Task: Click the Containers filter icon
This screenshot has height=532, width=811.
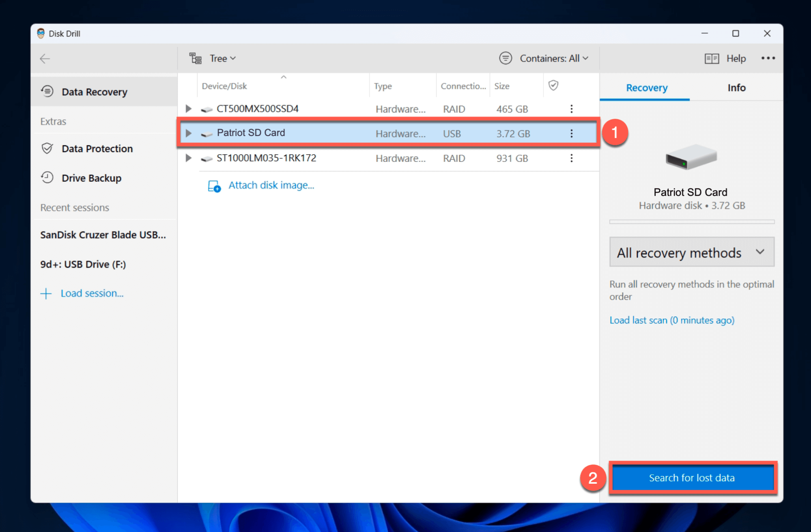Action: coord(506,58)
